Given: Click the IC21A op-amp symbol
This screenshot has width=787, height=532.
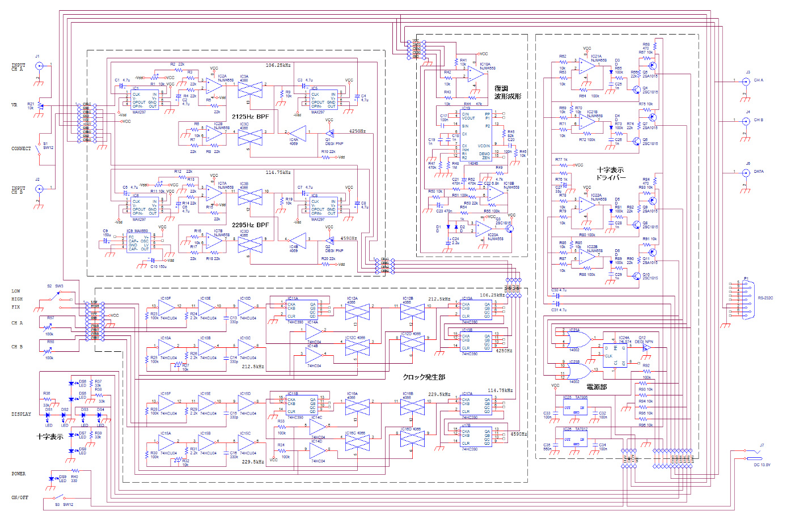Looking at the screenshot, I should [587, 66].
